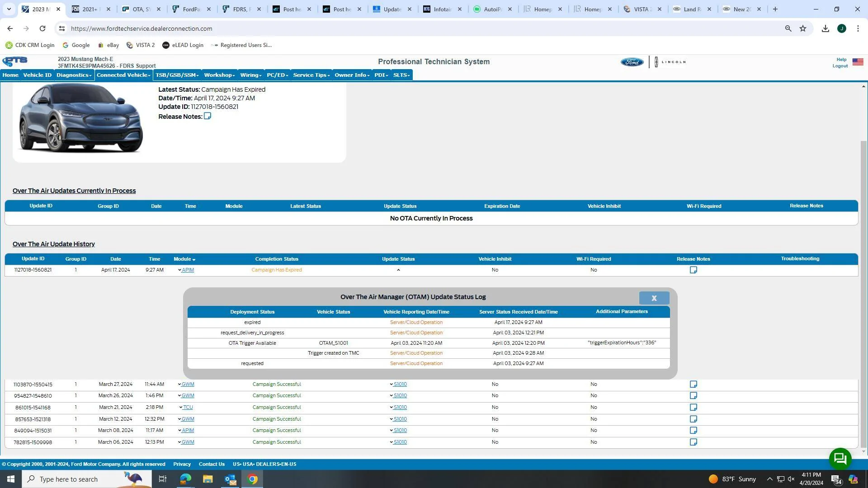Open release notes for update 849094-1515031

point(693,431)
